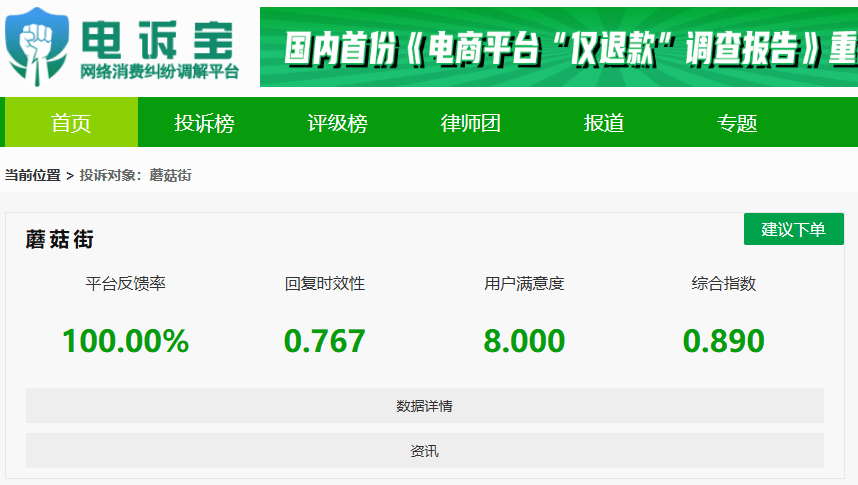Expand the 资讯 section bar
The height and width of the screenshot is (485, 858).
point(425,451)
